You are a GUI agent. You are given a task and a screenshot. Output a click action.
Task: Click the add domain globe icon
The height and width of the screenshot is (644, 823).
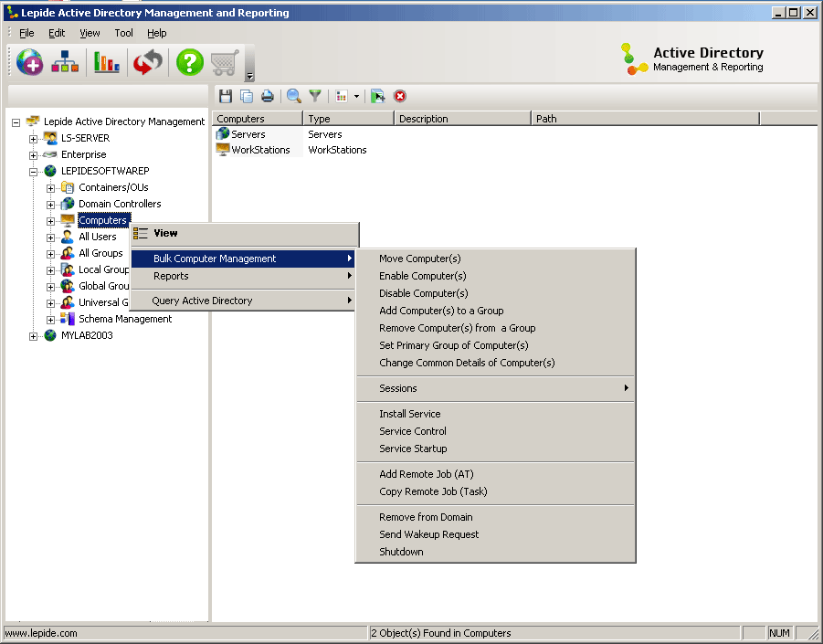[30, 62]
